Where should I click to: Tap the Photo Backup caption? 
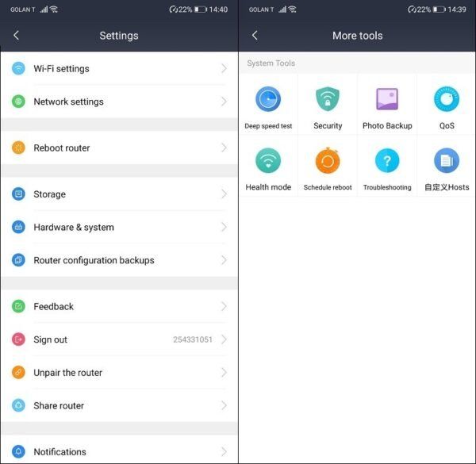click(387, 125)
